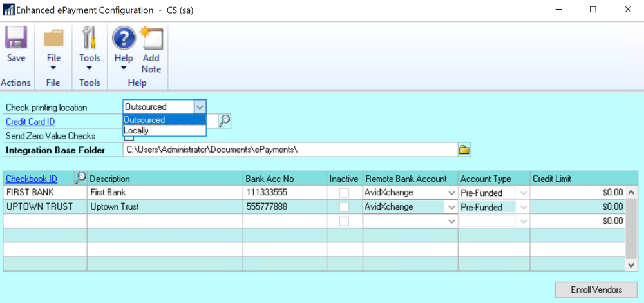Click the Remote Bank Account column header
644x303 pixels.
pyautogui.click(x=410, y=179)
